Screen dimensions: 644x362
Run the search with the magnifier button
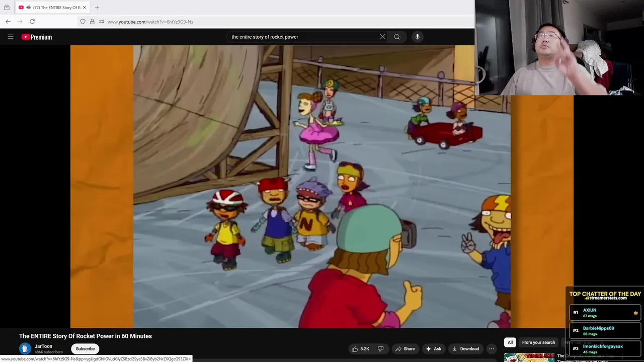(x=397, y=37)
